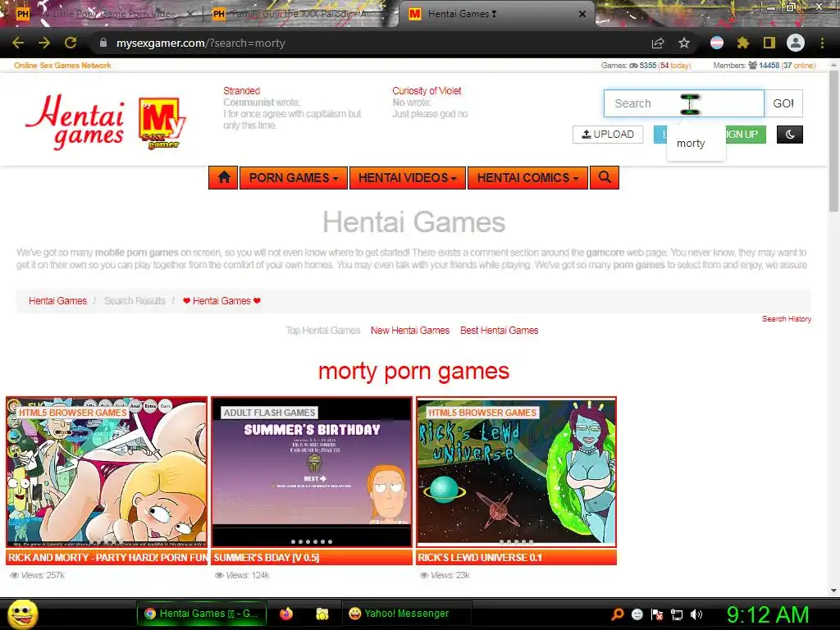This screenshot has width=840, height=630.
Task: Click the Online Sex Games Network link
Action: (x=62, y=66)
